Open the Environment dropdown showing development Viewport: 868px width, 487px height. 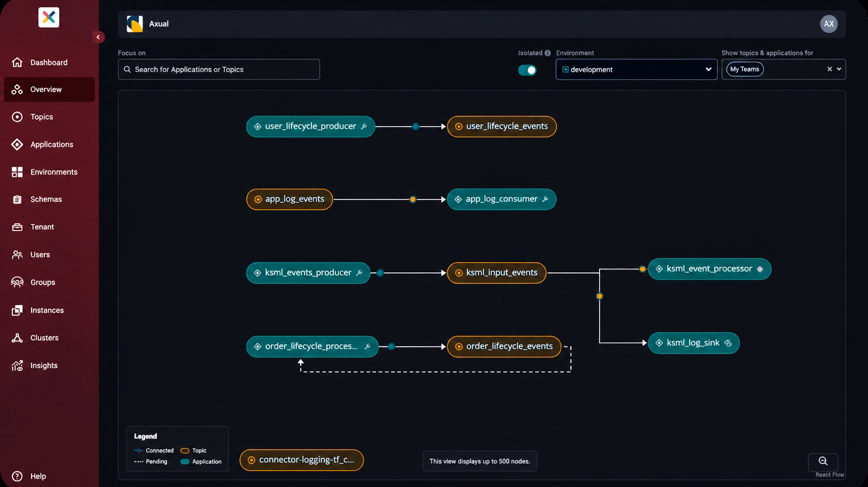click(636, 69)
